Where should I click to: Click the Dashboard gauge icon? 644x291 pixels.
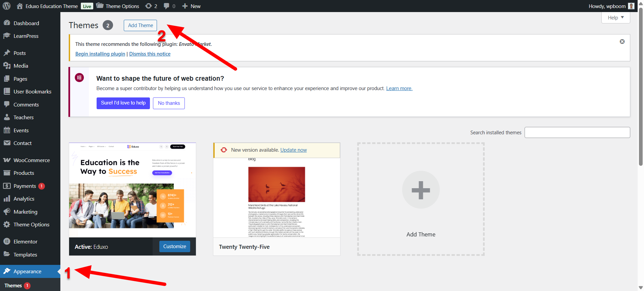coord(7,23)
